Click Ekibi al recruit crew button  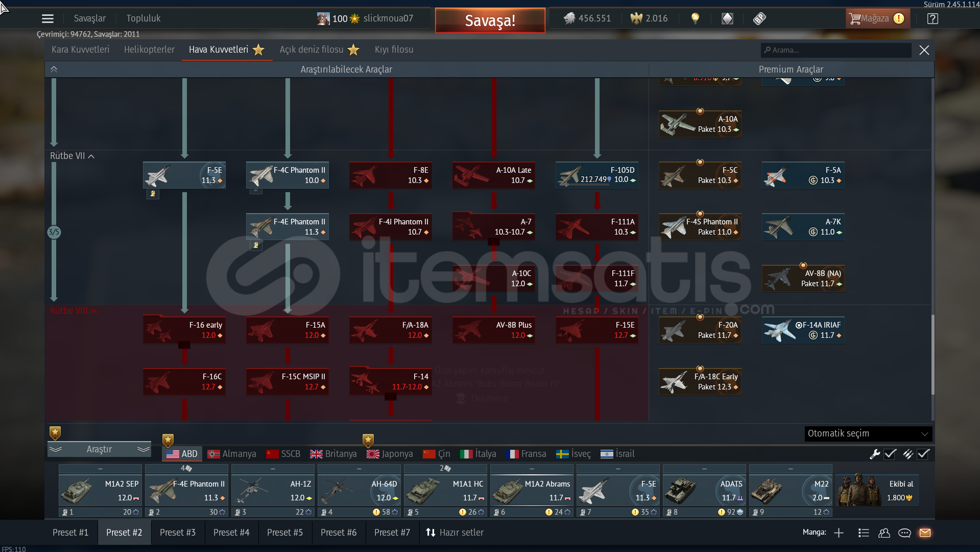[x=877, y=491]
